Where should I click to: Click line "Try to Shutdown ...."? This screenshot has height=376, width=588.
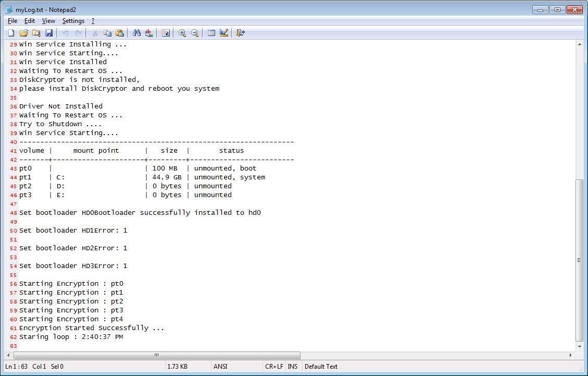pyautogui.click(x=60, y=124)
